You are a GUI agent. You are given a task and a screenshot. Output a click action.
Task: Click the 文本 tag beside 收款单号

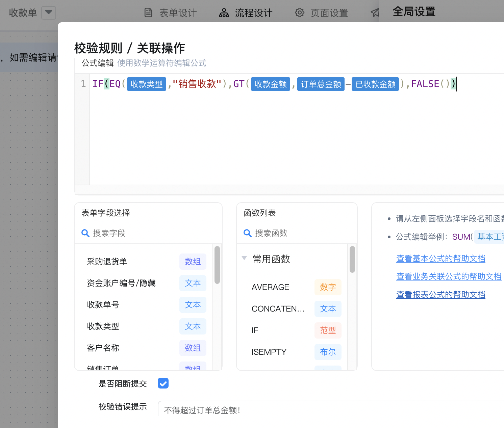pos(193,305)
